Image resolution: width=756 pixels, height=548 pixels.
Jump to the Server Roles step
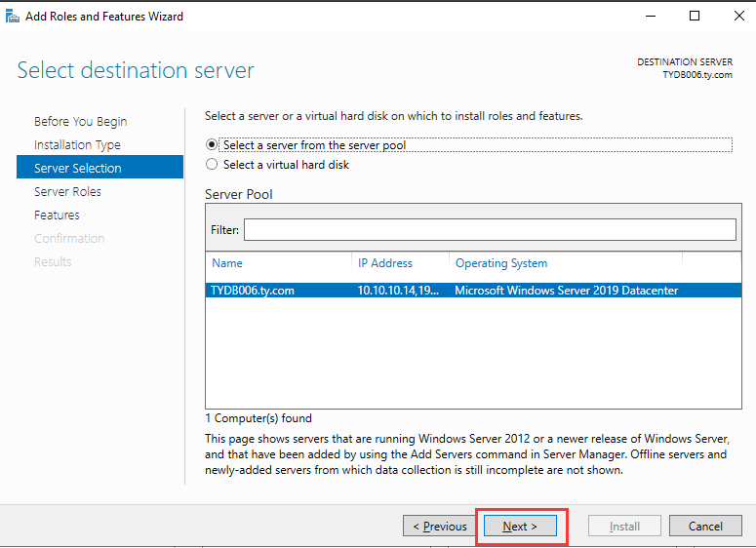coord(67,192)
